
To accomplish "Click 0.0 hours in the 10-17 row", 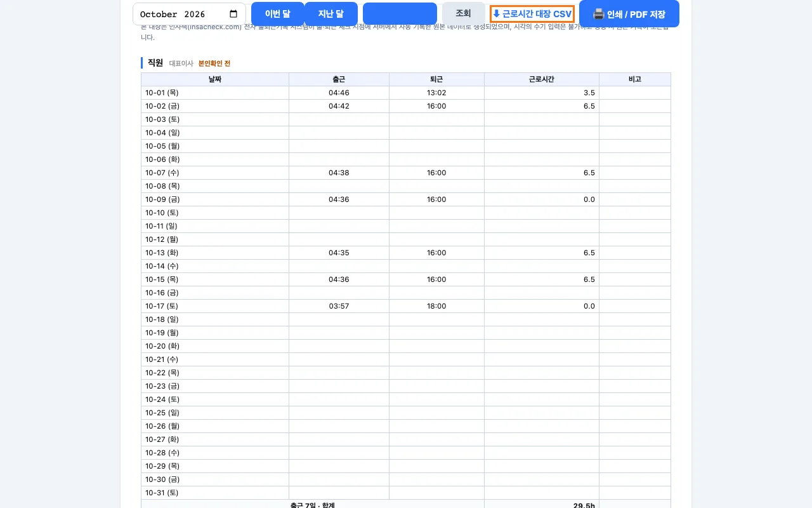I will click(589, 306).
